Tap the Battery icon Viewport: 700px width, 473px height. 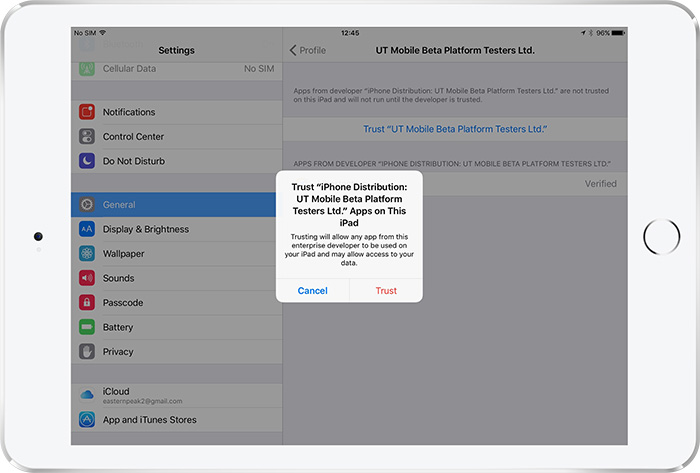tap(87, 327)
